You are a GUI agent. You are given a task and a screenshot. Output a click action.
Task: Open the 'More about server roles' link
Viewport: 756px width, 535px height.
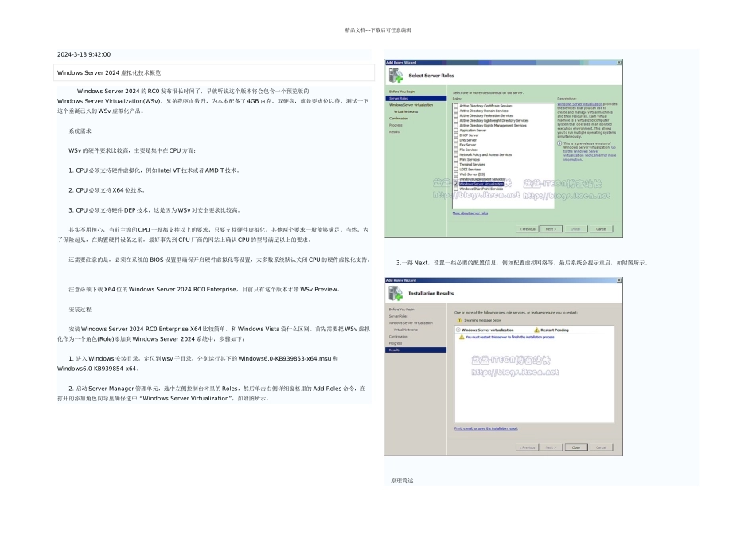point(470,213)
